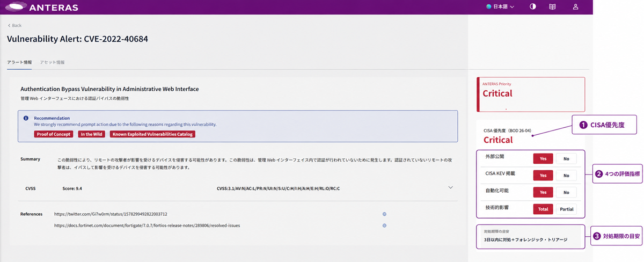
Task: Click the Authentication Bypass Vulnerability heading
Action: pos(109,89)
